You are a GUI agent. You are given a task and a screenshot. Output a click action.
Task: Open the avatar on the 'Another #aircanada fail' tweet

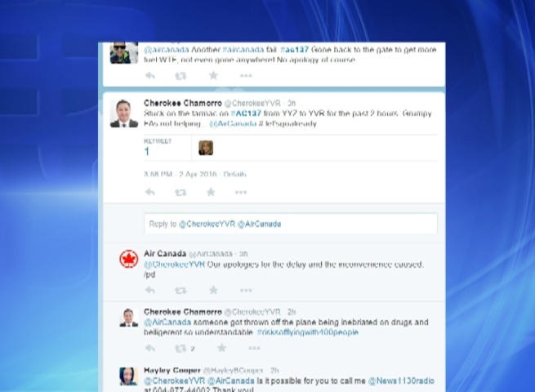tap(124, 53)
